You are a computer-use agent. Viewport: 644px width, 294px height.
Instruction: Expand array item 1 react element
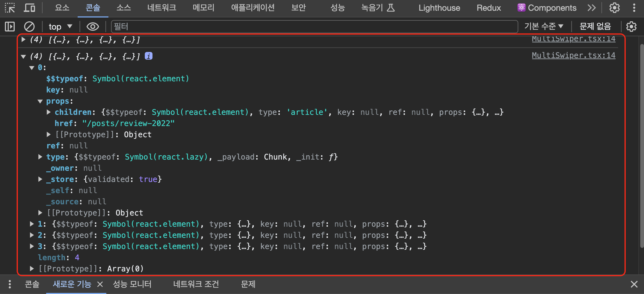[32, 224]
